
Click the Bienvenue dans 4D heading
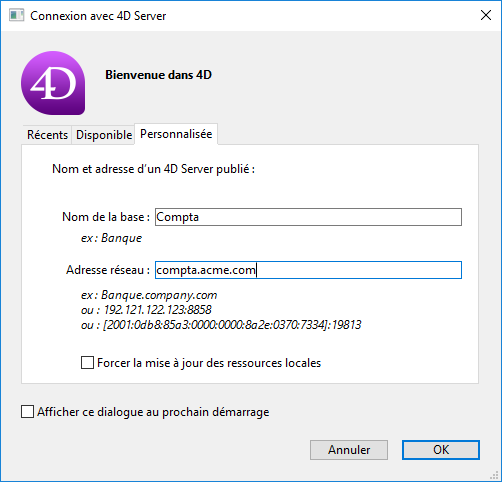pos(158,75)
